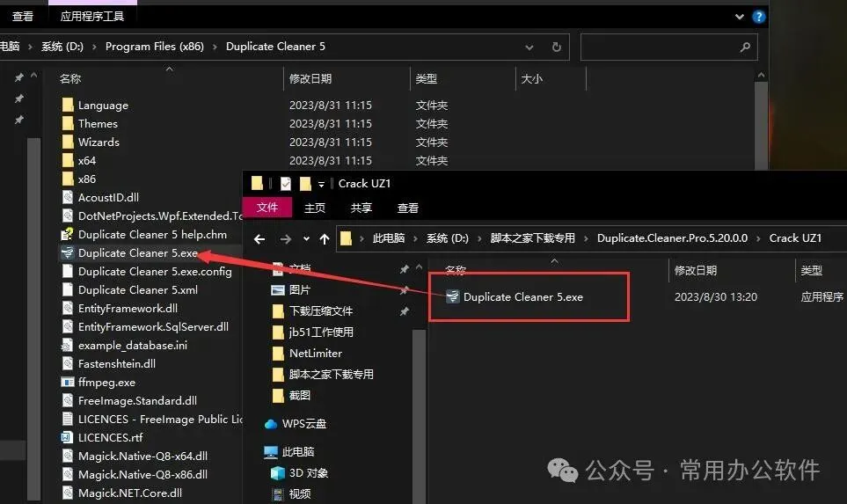The image size is (847, 504).
Task: Open the 查看 tab in back window
Action: 23,17
